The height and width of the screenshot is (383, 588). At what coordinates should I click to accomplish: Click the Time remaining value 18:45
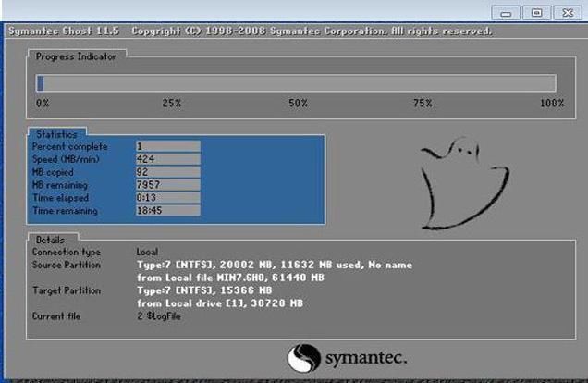168,210
